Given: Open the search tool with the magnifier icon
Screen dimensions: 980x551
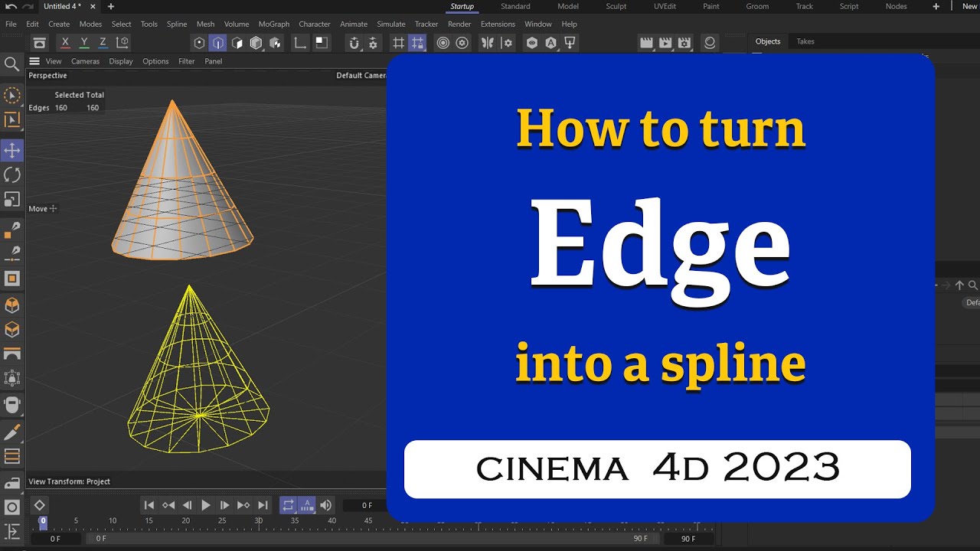Looking at the screenshot, I should (x=11, y=64).
